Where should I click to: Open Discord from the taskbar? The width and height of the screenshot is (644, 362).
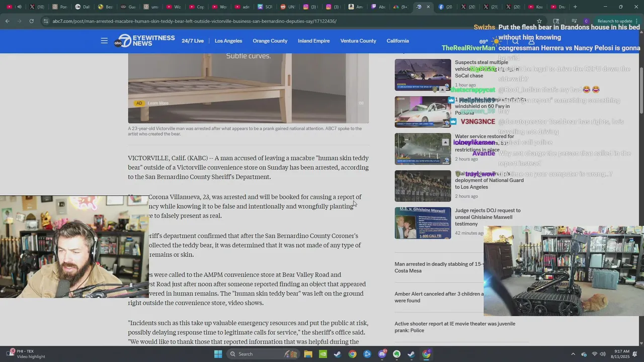click(x=382, y=354)
